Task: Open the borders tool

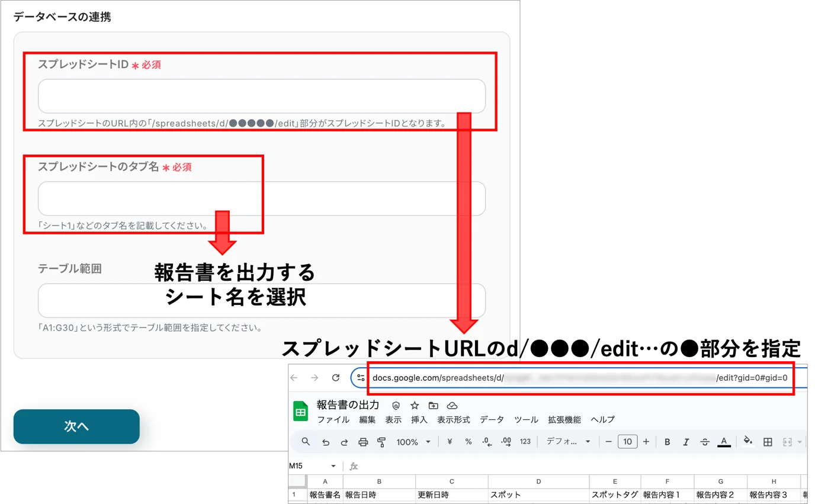Action: tap(768, 442)
